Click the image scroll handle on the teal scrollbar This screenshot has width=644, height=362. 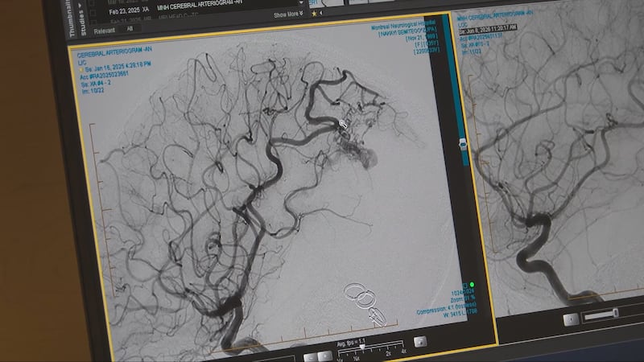point(463,144)
